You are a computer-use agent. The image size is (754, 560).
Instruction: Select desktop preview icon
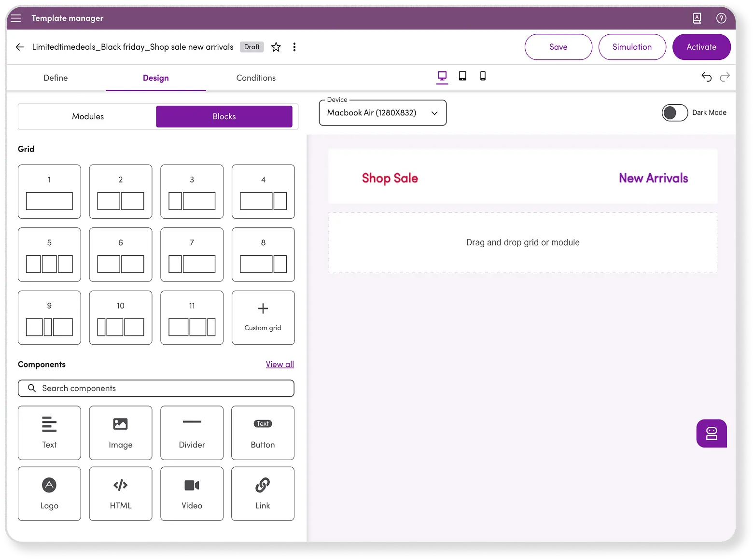(x=442, y=76)
